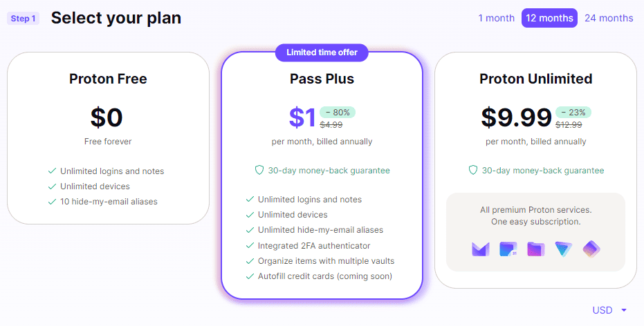
Task: Select the Proton Free plan heading
Action: [108, 79]
